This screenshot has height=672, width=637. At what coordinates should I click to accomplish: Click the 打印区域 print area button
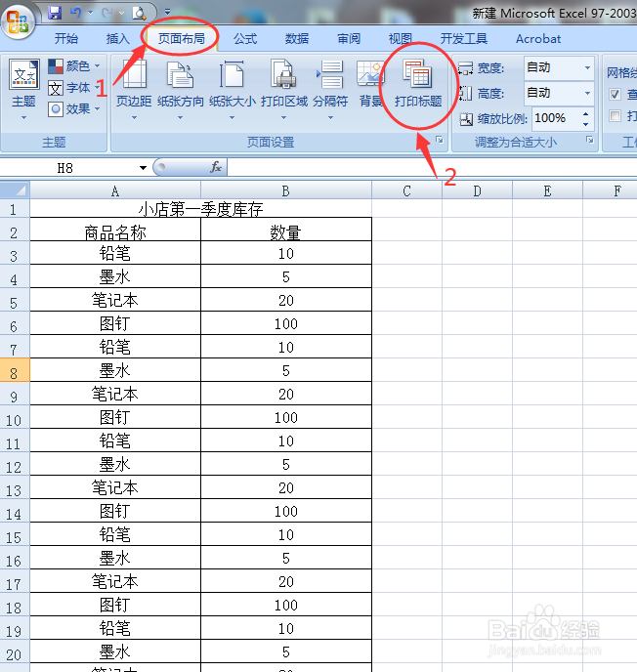point(283,90)
